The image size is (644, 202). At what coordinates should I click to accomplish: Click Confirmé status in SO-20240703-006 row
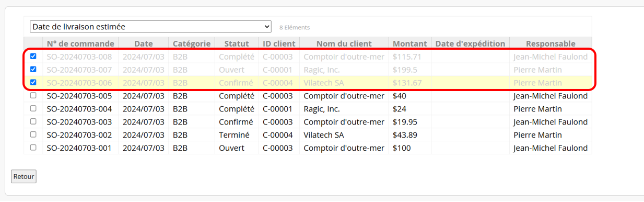point(236,83)
